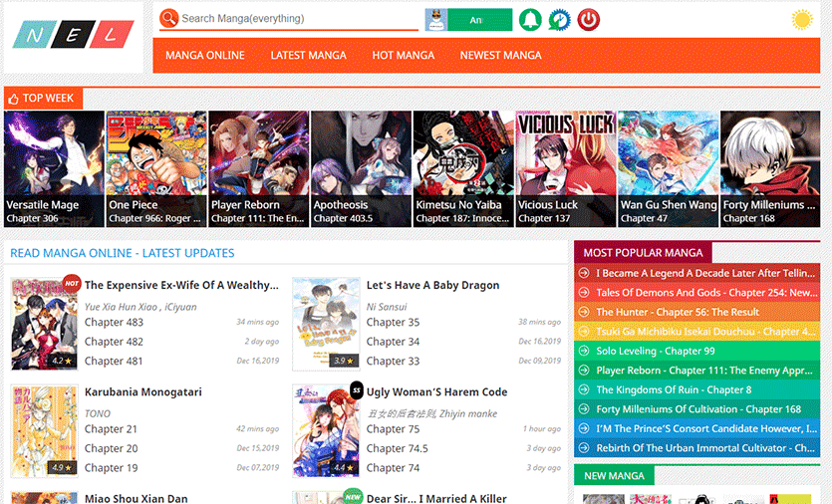Click the New Manga tab header

614,476
